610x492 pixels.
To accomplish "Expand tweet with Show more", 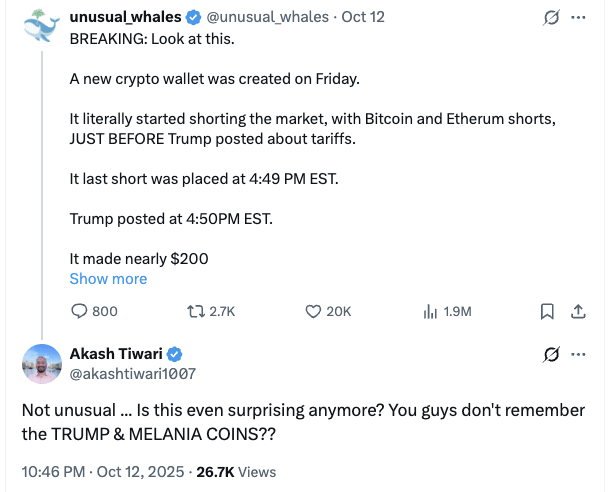I will (108, 279).
